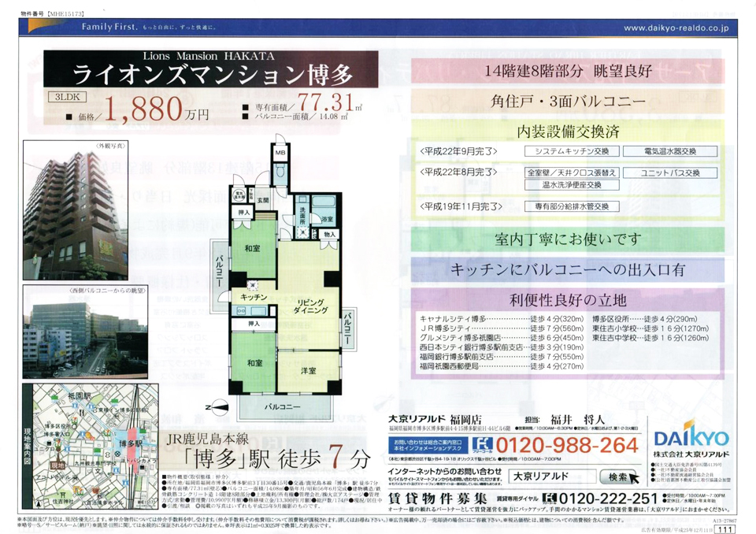Image resolution: width=756 pixels, height=534 pixels.
Task: Click the free-dial icon beside 0120-222-251
Action: [549, 498]
